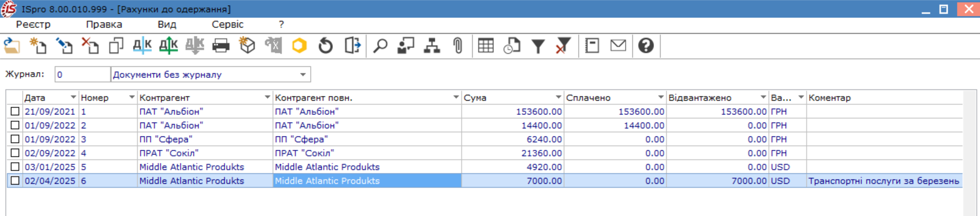980x216 pixels.
Task: Open the Сервіс menu
Action: coord(227,25)
